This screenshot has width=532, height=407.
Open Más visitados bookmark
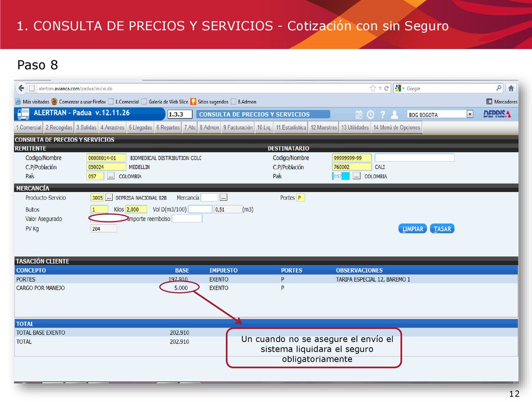33,102
